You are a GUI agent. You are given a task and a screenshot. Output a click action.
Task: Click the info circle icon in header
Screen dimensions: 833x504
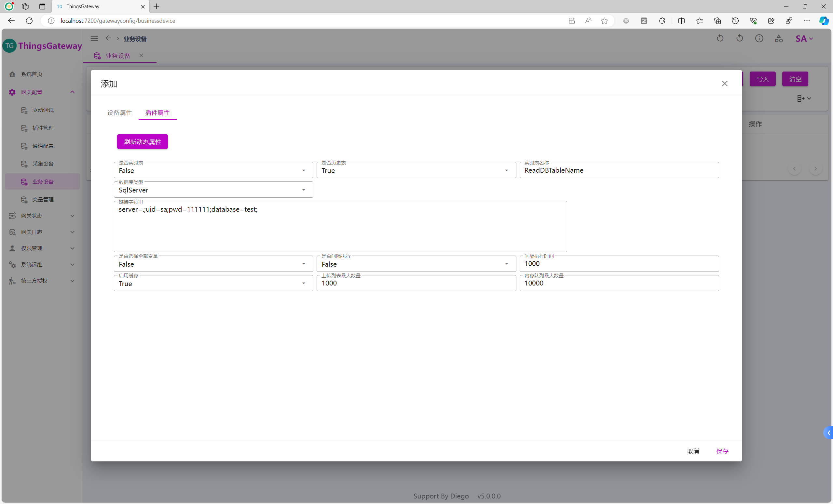[759, 38]
